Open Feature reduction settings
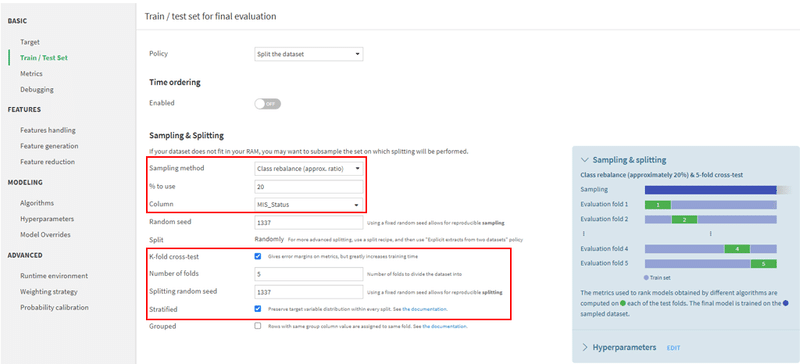The width and height of the screenshot is (800, 364). click(47, 162)
